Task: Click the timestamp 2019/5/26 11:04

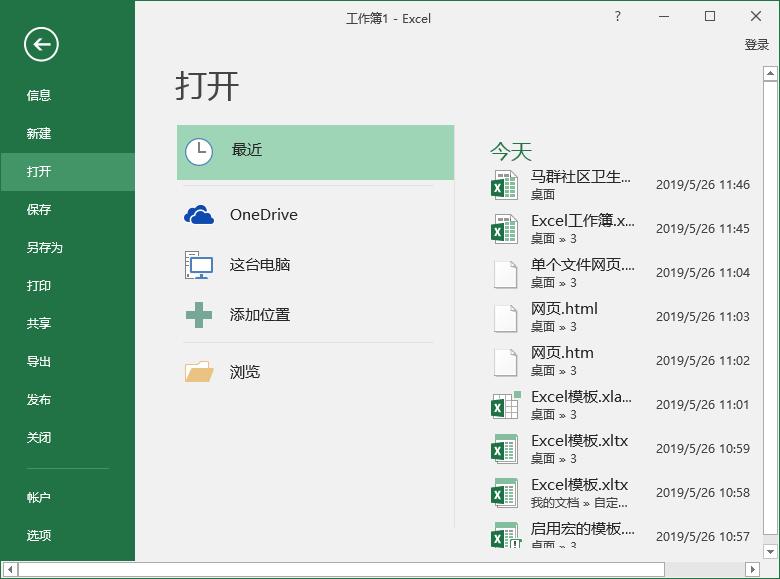Action: click(x=703, y=273)
